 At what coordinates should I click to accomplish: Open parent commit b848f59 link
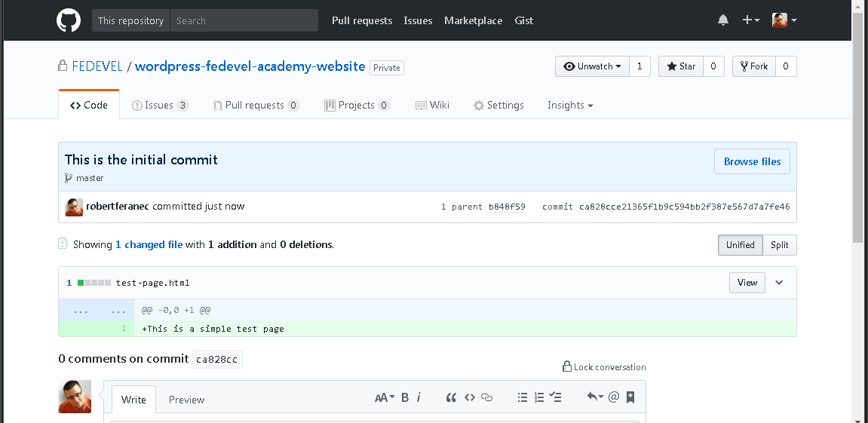point(507,207)
